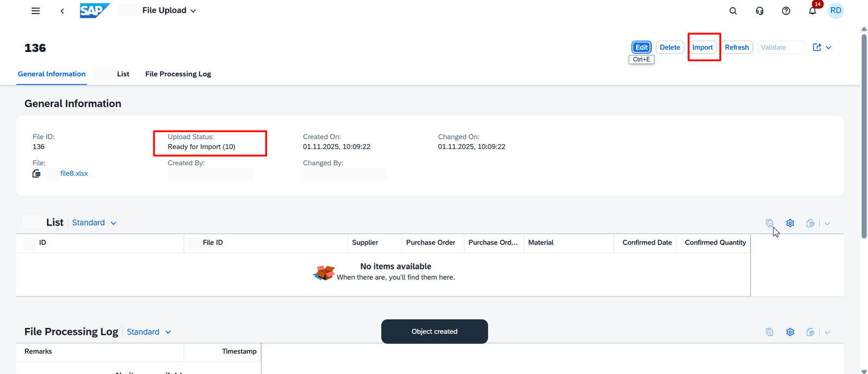Click the back navigation arrow
868x374 pixels.
[62, 11]
